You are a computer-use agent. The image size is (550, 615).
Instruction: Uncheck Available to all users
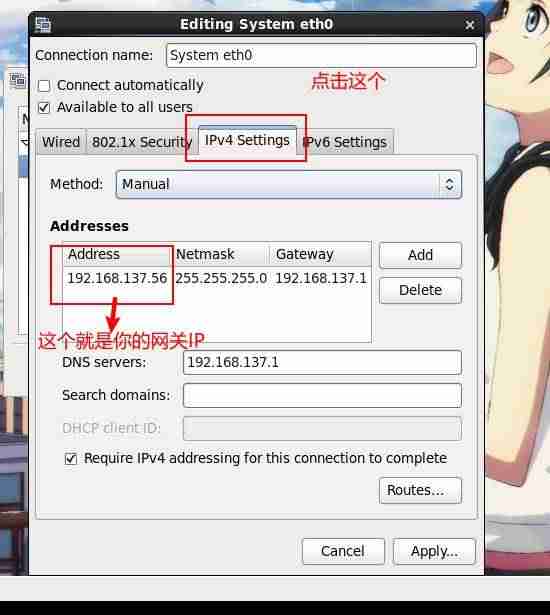(44, 107)
